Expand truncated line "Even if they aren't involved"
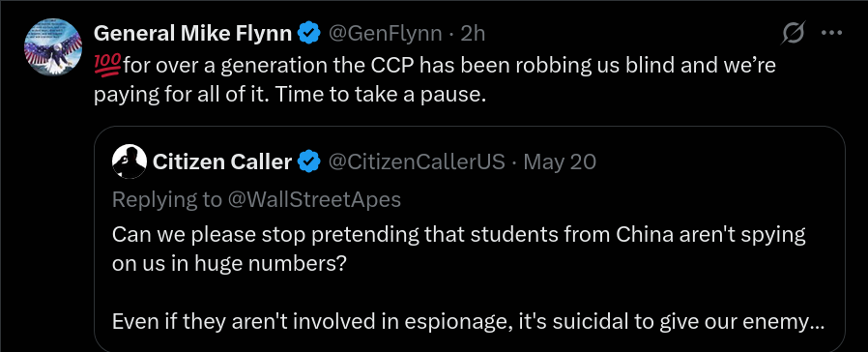The height and width of the screenshot is (352, 868). [x=469, y=322]
